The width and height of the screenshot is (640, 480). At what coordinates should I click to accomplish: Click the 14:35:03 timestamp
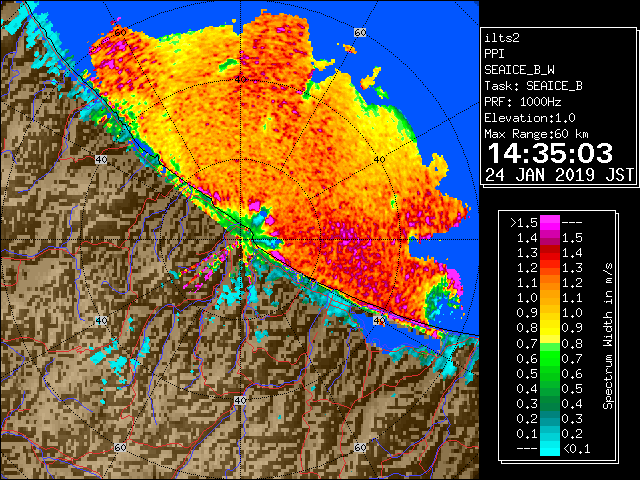coord(550,153)
